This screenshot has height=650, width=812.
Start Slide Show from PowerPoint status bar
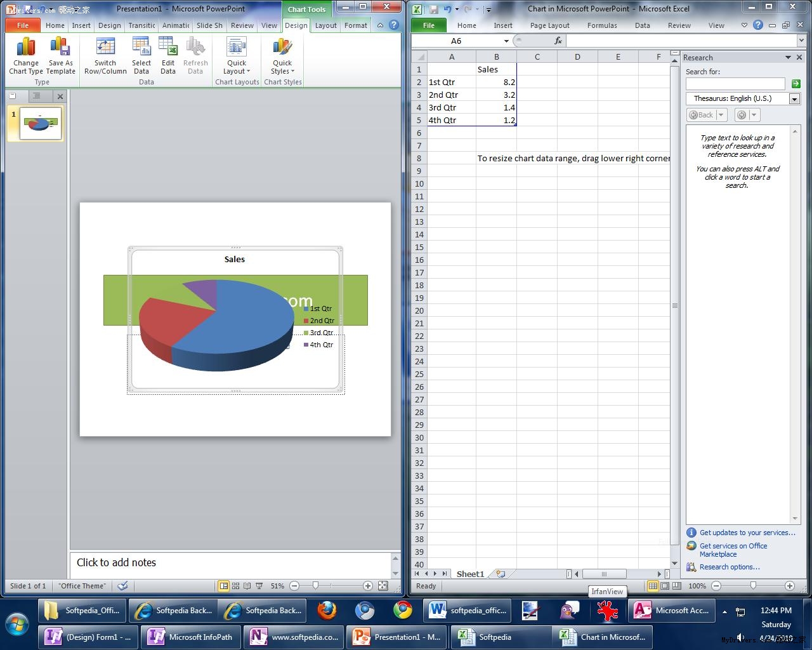[x=259, y=586]
